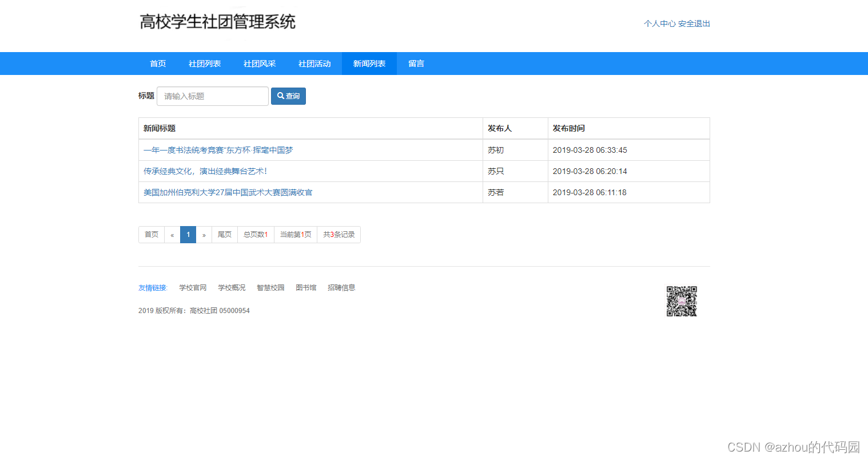Click the 安全退出 logout link
868x459 pixels.
pos(694,23)
